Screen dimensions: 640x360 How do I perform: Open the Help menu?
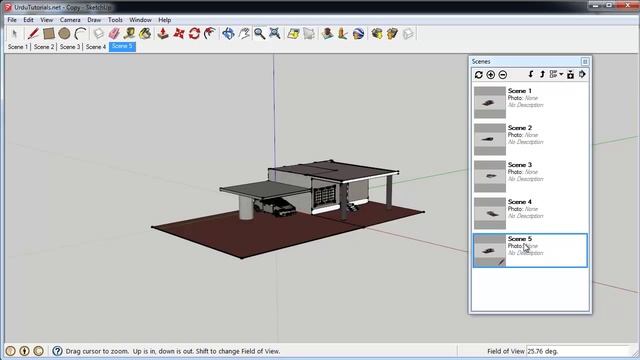164,20
